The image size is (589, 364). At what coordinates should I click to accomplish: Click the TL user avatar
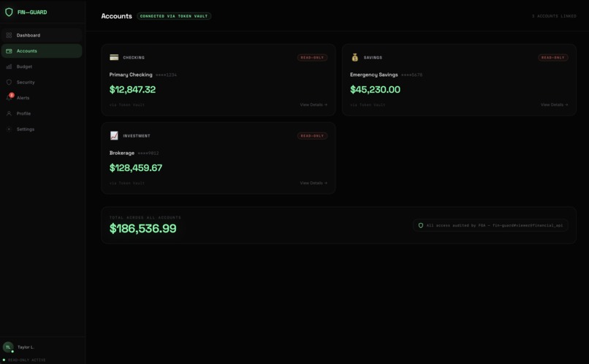(8, 347)
